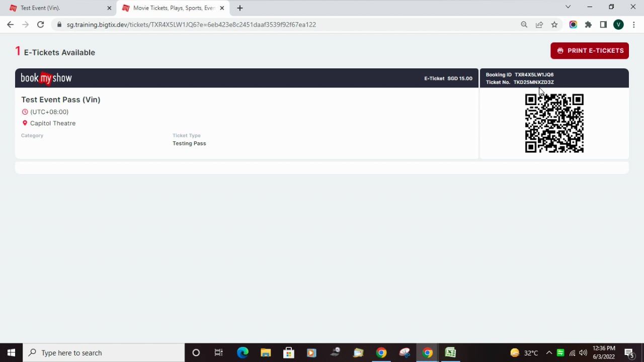Image resolution: width=644 pixels, height=362 pixels.
Task: Open Microsoft Store from taskbar
Action: coord(289,353)
